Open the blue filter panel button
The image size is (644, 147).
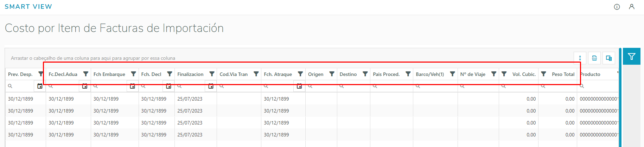coord(631,56)
